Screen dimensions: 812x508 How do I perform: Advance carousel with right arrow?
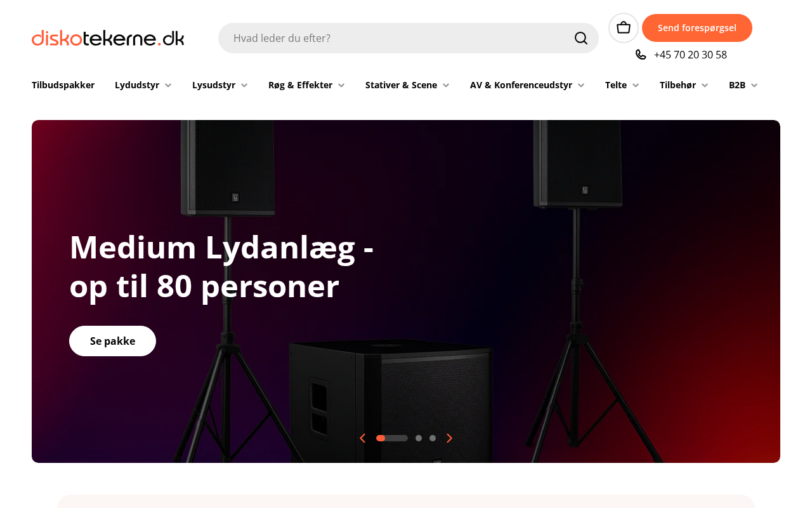[x=449, y=438]
